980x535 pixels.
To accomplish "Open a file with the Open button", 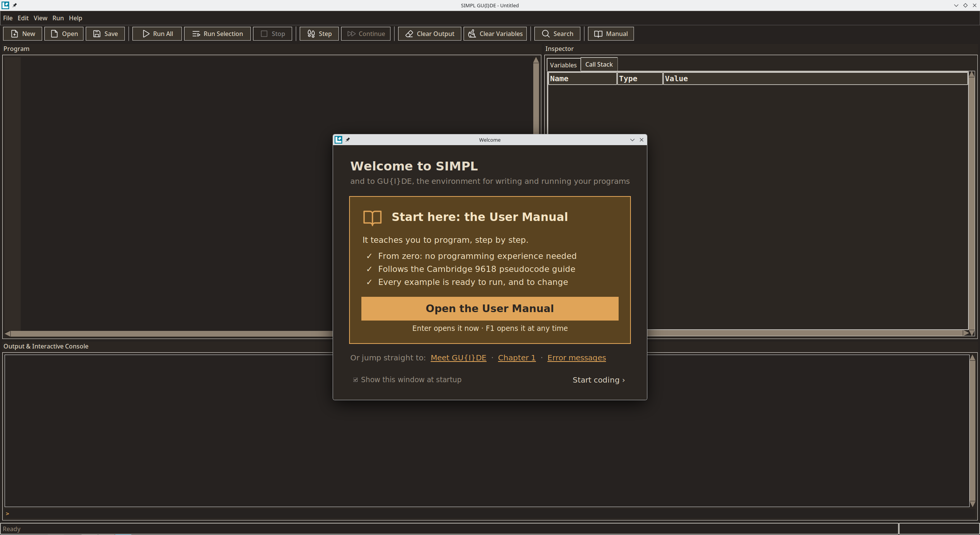I will [x=64, y=34].
